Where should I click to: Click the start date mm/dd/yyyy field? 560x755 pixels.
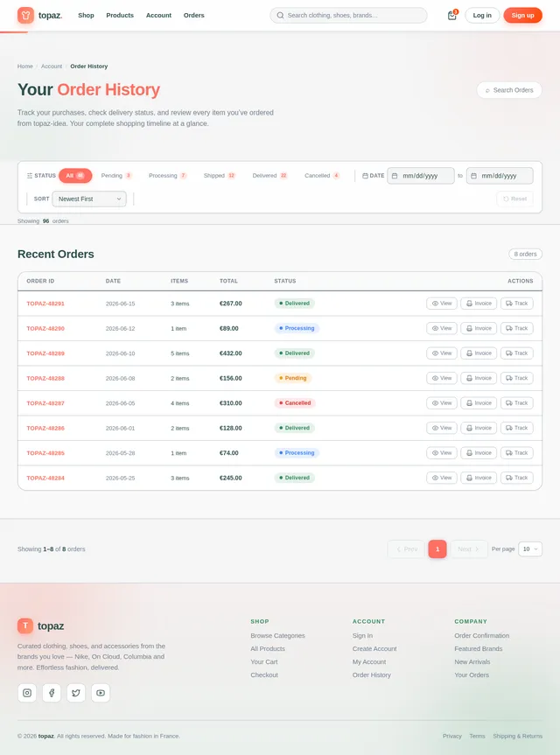coord(421,176)
